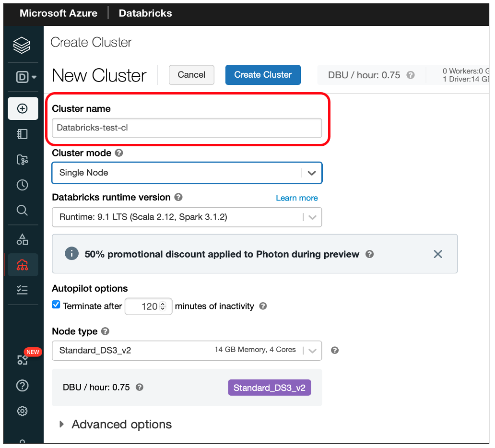Open the Databricks runtime version dropdown
This screenshot has width=495, height=448.
pyautogui.click(x=187, y=217)
